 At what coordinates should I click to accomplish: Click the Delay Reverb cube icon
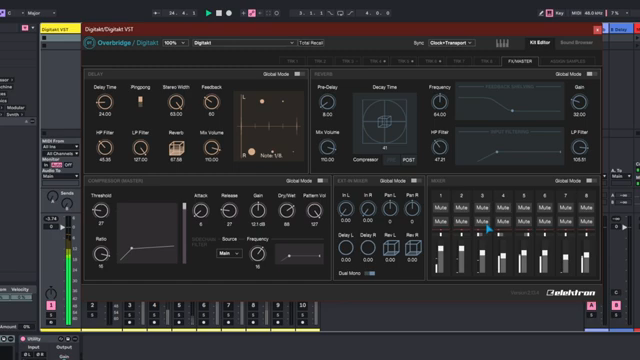point(176,148)
